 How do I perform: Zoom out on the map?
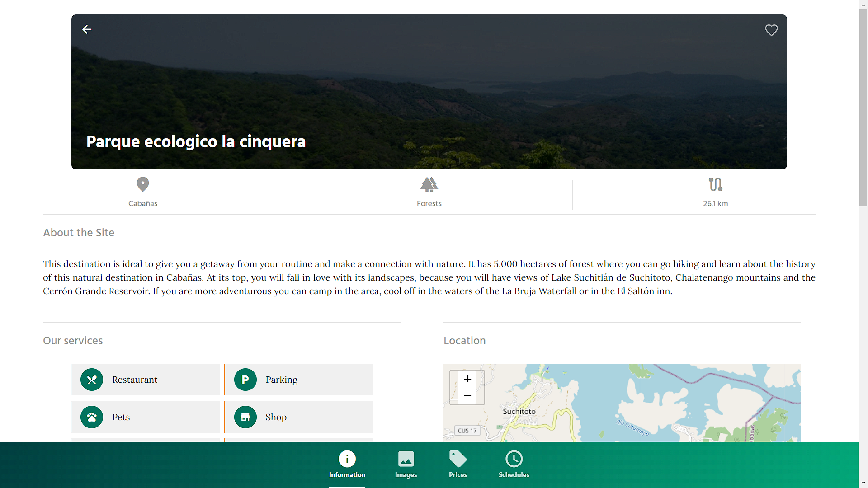[467, 396]
